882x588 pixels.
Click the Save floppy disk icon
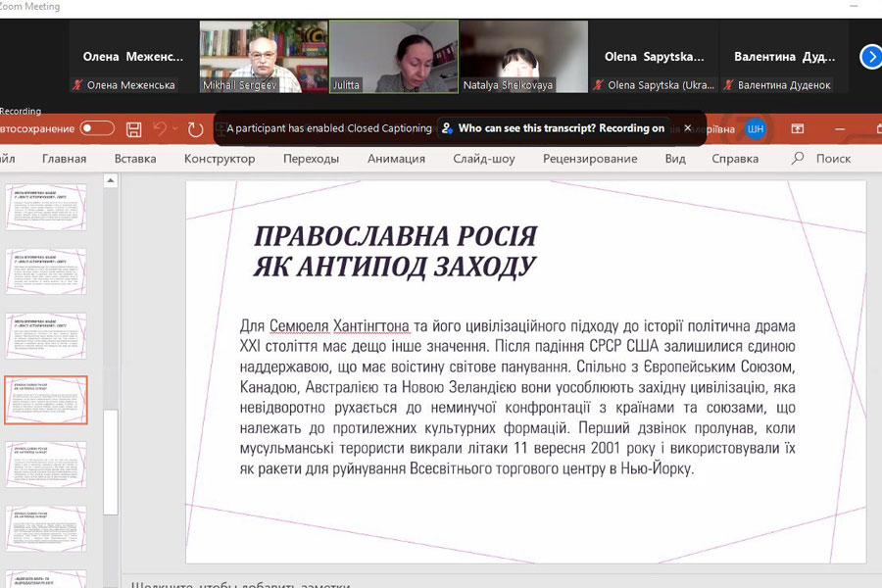pos(134,129)
